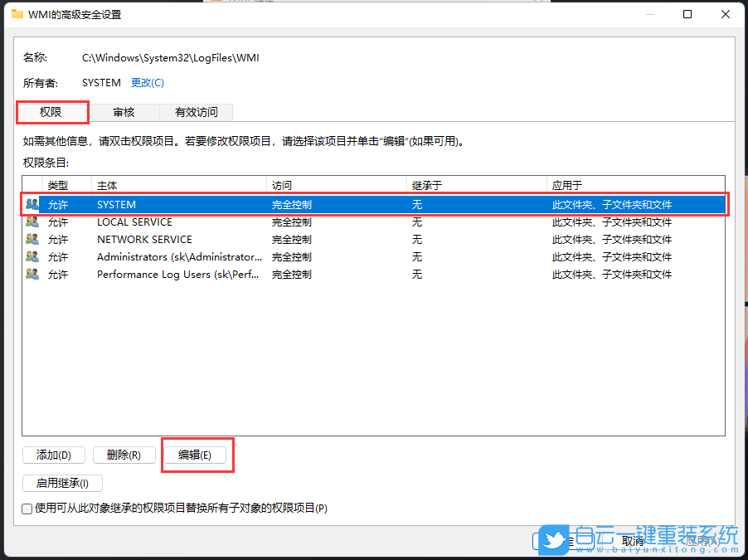This screenshot has width=748, height=560.
Task: Click the 启用继承(I) button
Action: point(62,483)
